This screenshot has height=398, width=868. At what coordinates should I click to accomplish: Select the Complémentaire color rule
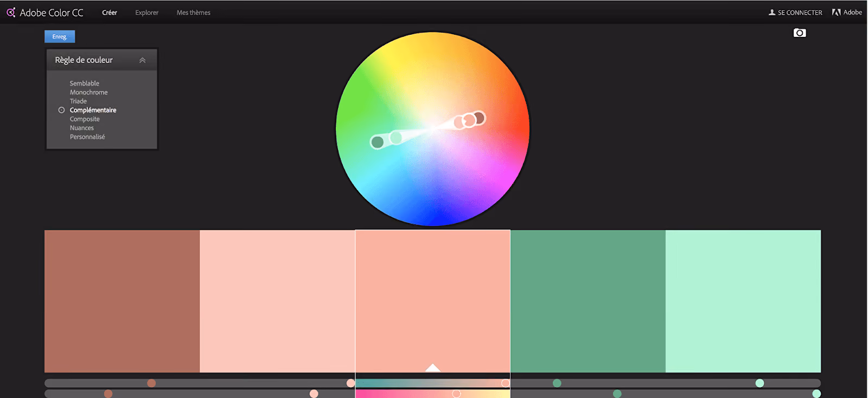point(93,110)
